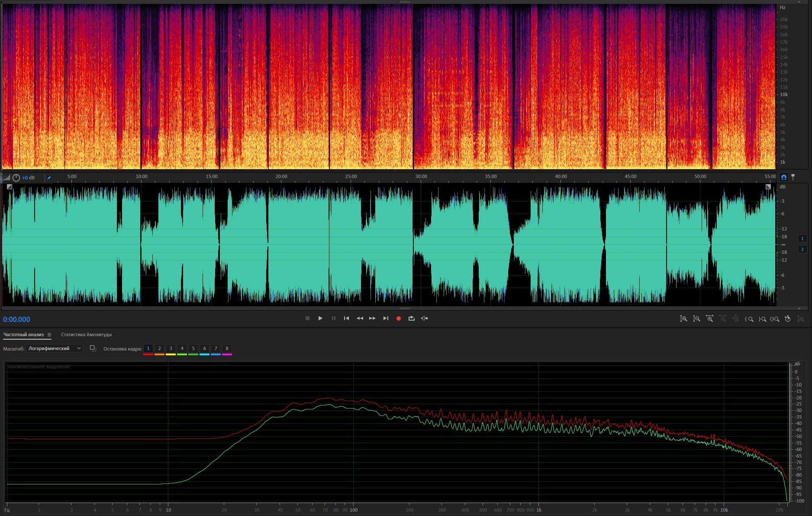The height and width of the screenshot is (516, 812).
Task: Toggle channel 2 enable button
Action: (802, 249)
